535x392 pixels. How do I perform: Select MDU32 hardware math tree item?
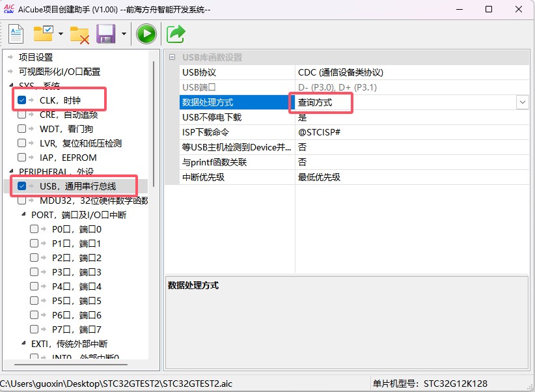94,201
